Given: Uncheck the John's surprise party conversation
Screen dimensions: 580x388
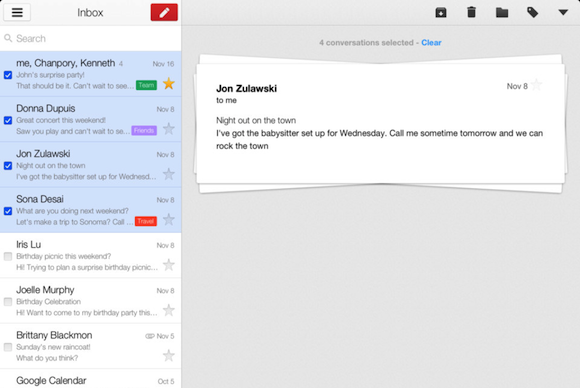Looking at the screenshot, I should [x=8, y=75].
